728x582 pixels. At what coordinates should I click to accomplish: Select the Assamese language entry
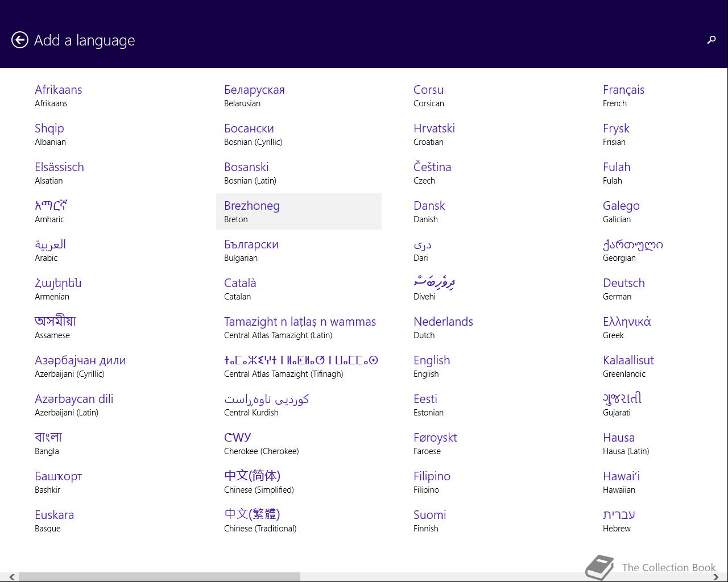coord(109,327)
